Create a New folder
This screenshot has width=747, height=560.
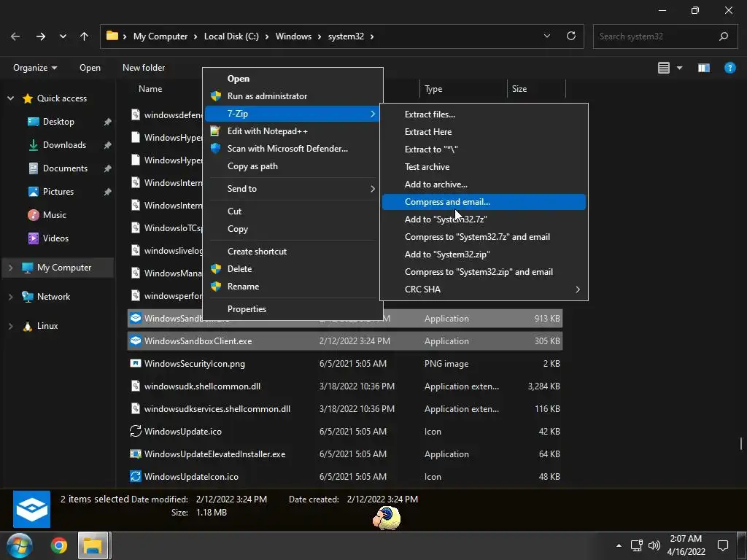tap(144, 68)
